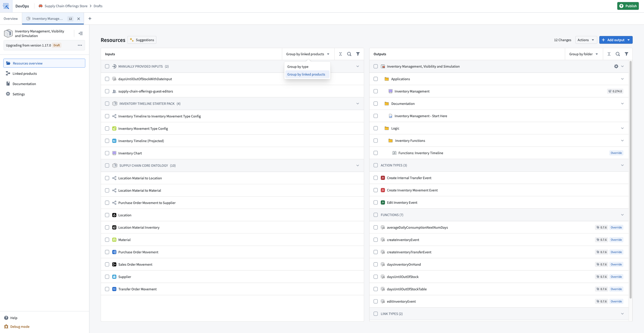Filter the Outputs list
This screenshot has width=644, height=333.
pyautogui.click(x=626, y=54)
